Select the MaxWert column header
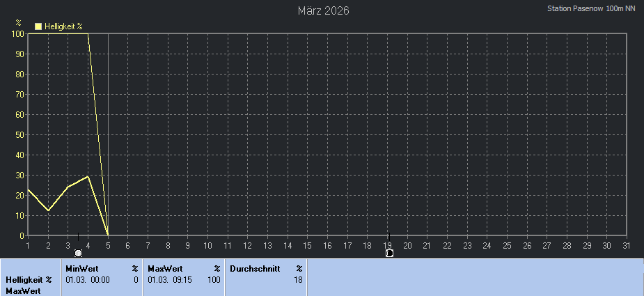This screenshot has width=644, height=296. 164,268
